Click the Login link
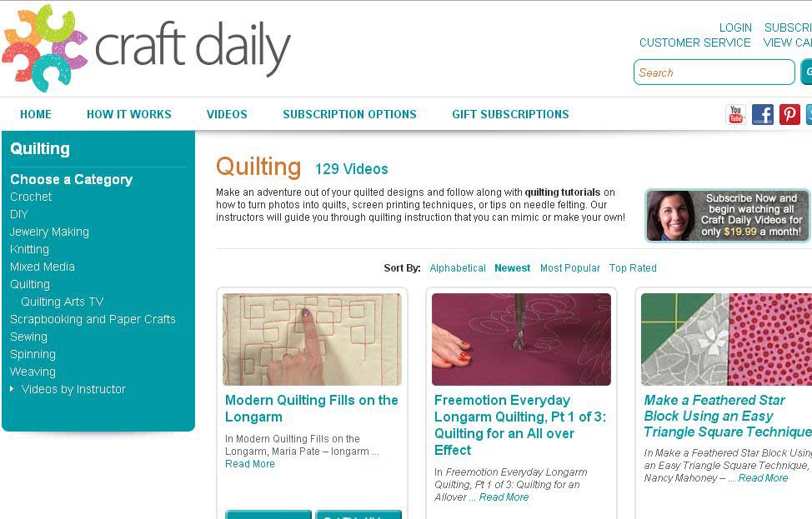 [x=735, y=28]
